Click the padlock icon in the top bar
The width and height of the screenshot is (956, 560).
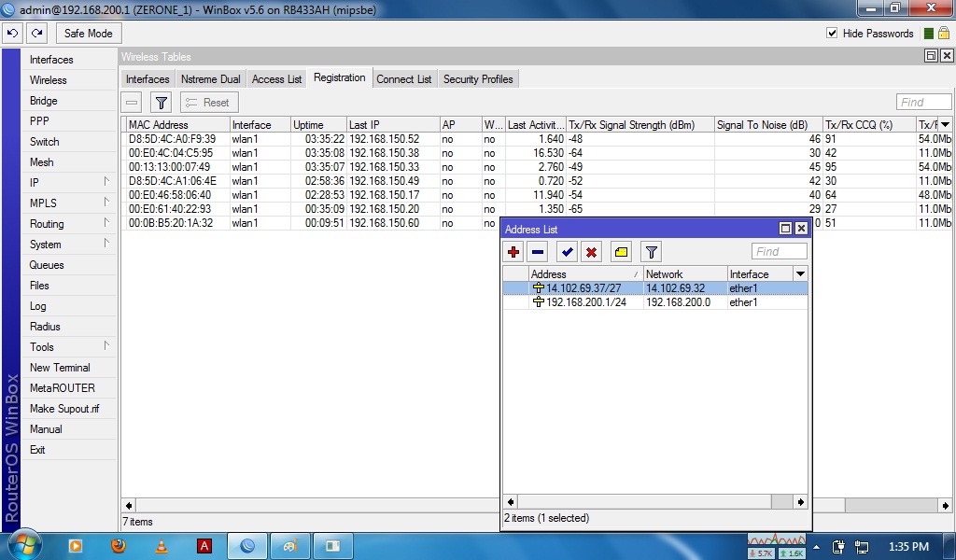pyautogui.click(x=944, y=34)
